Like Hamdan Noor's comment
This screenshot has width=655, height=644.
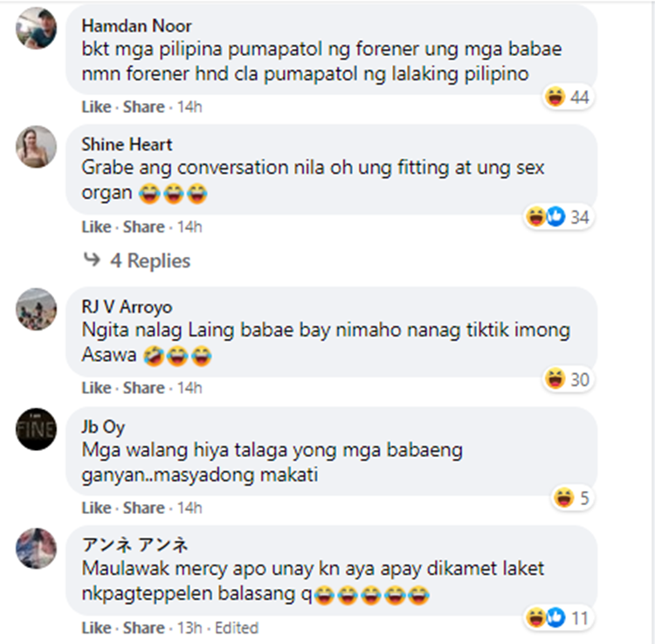(x=96, y=107)
